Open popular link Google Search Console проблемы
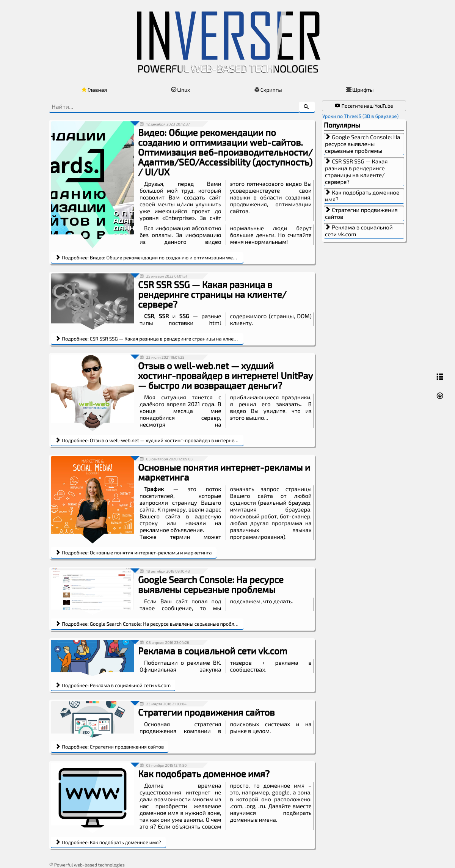The height and width of the screenshot is (868, 455). [364, 144]
